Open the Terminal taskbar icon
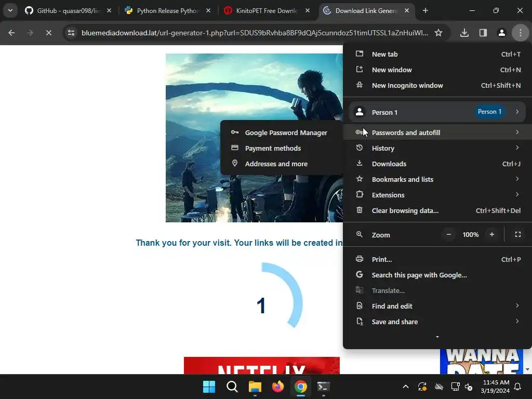 pos(323,387)
